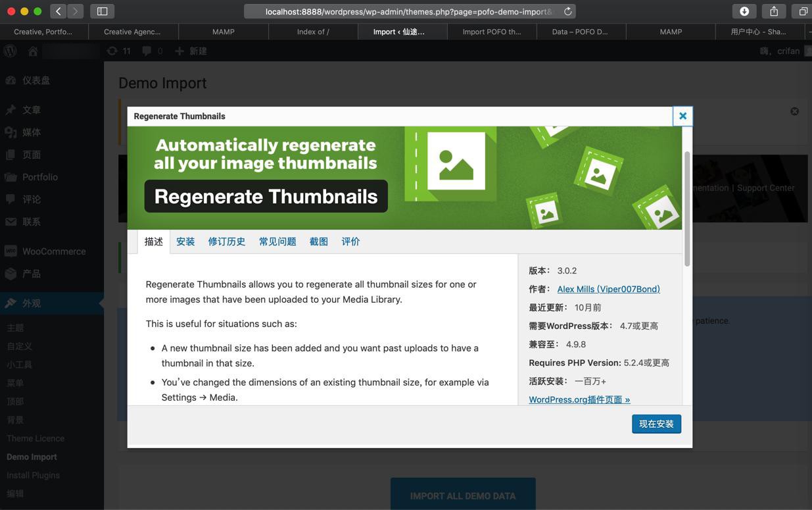The height and width of the screenshot is (510, 812).
Task: Toggle the Safari sidebar icon
Action: [102, 11]
